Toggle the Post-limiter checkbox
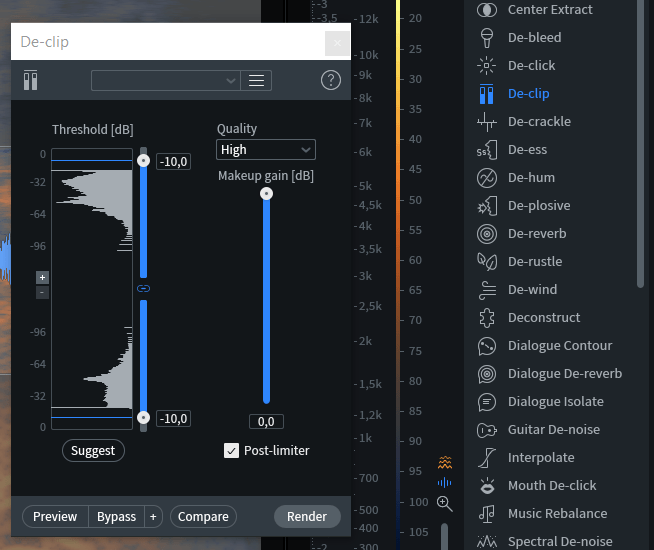The image size is (654, 550). 231,451
